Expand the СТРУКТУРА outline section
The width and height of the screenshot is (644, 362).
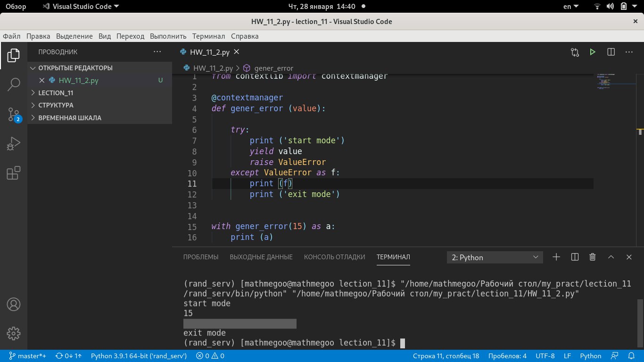56,105
